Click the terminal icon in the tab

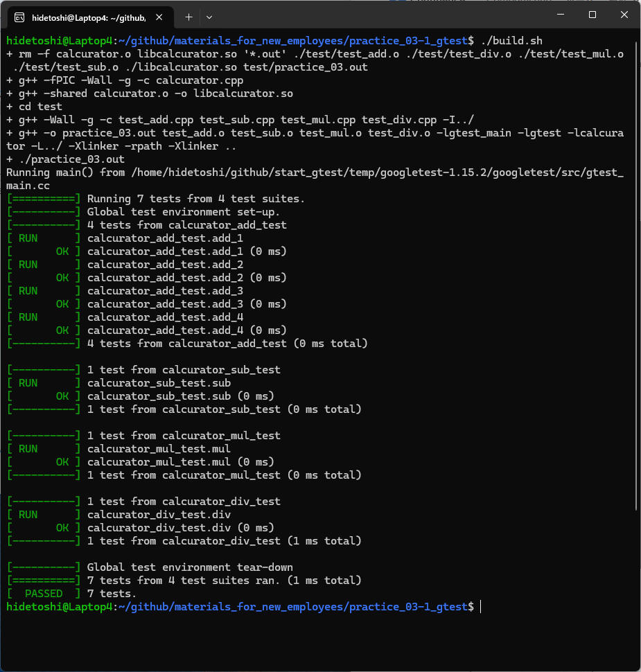(20, 17)
